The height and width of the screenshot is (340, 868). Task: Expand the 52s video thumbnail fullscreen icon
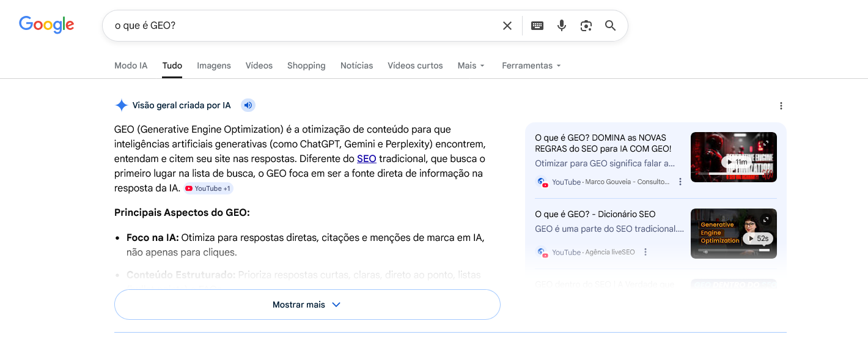766,220
